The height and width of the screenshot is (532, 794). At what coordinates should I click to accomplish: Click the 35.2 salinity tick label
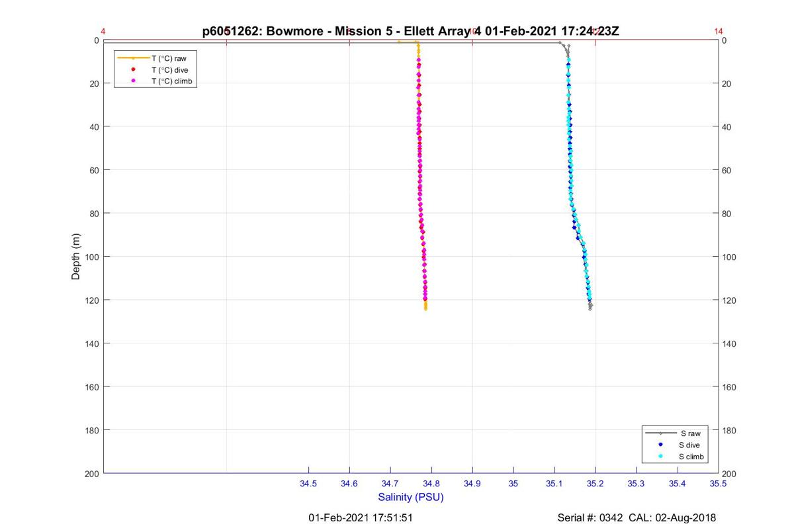595,484
